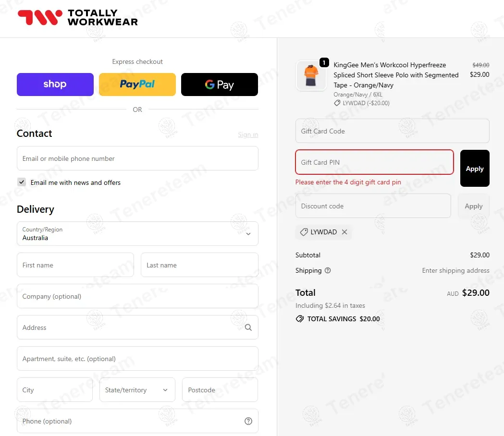Viewport: 504px width, 436px height.
Task: Uncheck Email me with news and offers
Action: click(x=22, y=182)
